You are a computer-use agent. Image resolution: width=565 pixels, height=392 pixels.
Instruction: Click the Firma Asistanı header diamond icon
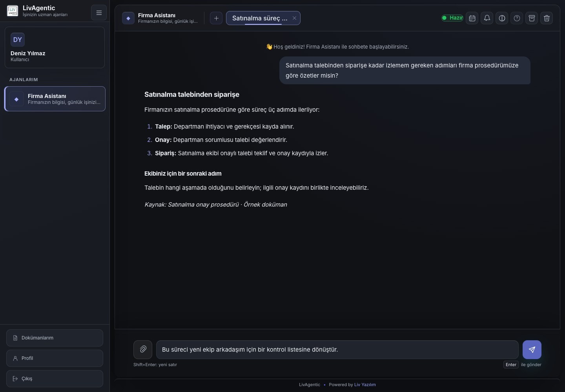tap(128, 18)
